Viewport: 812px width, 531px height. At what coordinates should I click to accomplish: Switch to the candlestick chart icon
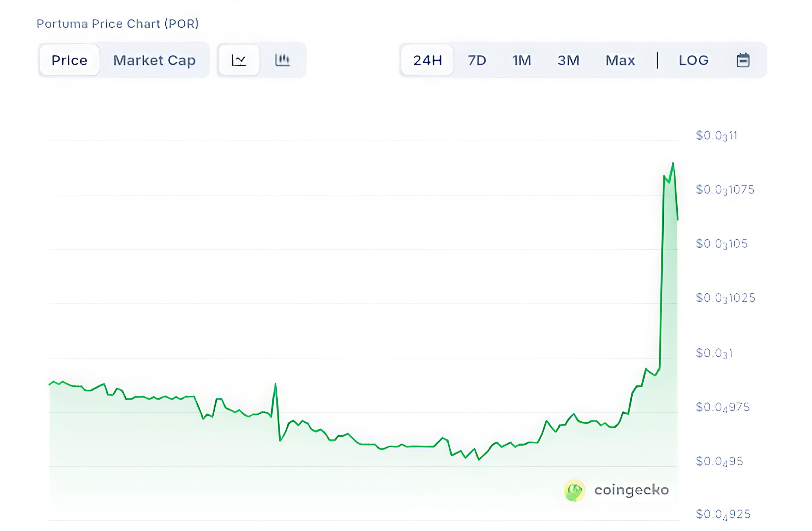pyautogui.click(x=283, y=60)
